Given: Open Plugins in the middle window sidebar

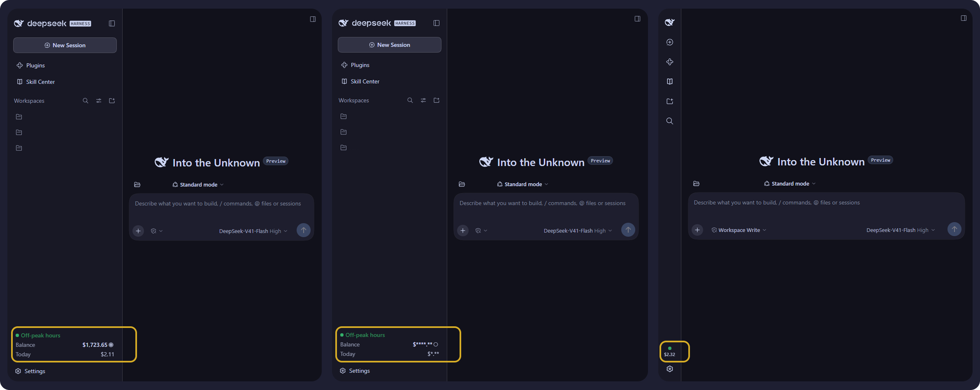Looking at the screenshot, I should coord(355,65).
